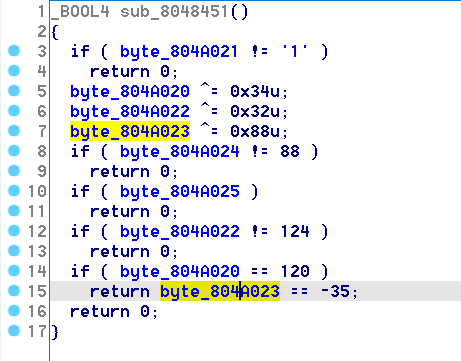Select the 'return 0;' statement on line 4

[134, 72]
